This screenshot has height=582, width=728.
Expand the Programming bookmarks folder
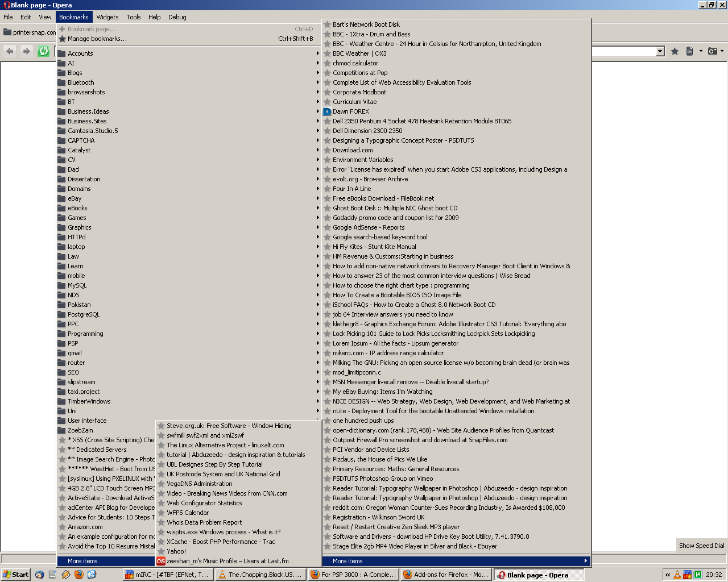[x=85, y=334]
